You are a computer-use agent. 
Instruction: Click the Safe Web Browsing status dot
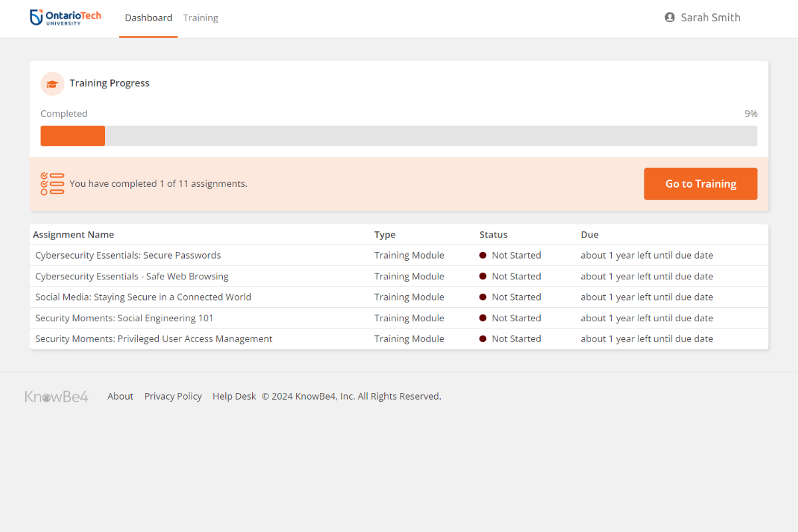point(483,277)
